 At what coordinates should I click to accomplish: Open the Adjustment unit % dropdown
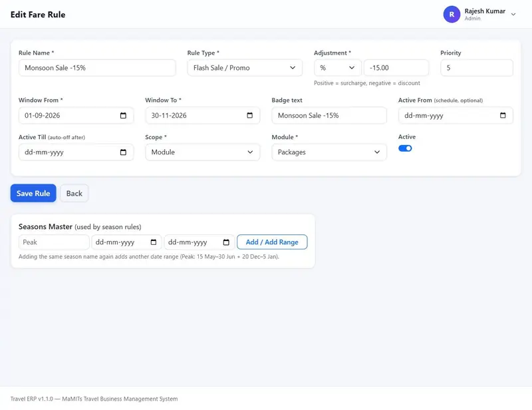tap(337, 68)
